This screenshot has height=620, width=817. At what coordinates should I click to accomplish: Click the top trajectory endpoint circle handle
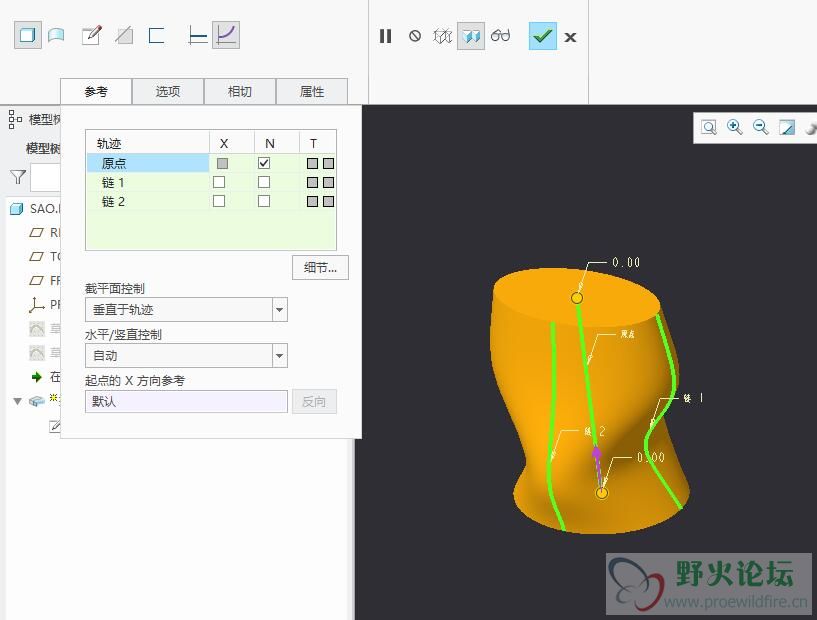point(577,297)
